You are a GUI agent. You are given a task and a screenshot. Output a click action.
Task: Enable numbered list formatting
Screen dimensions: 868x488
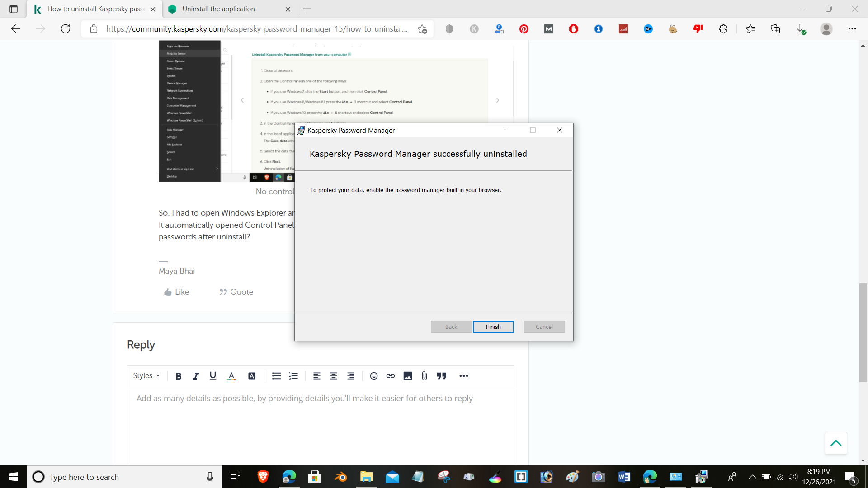(293, 376)
